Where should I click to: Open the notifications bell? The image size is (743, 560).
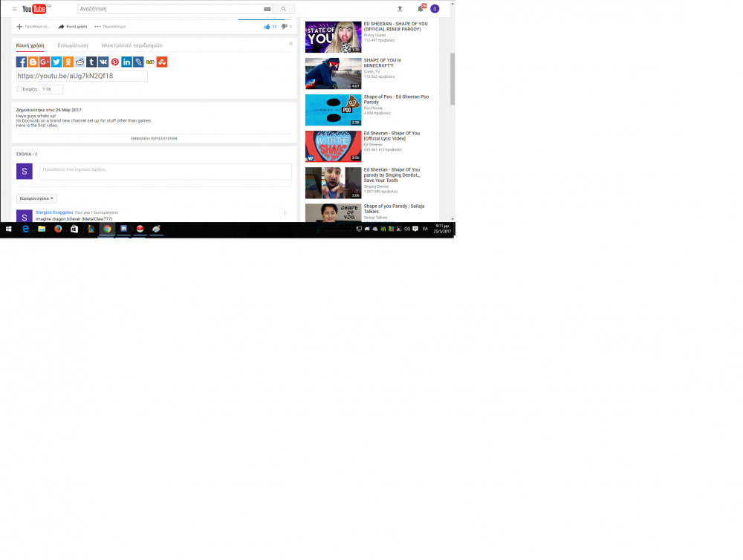click(420, 9)
